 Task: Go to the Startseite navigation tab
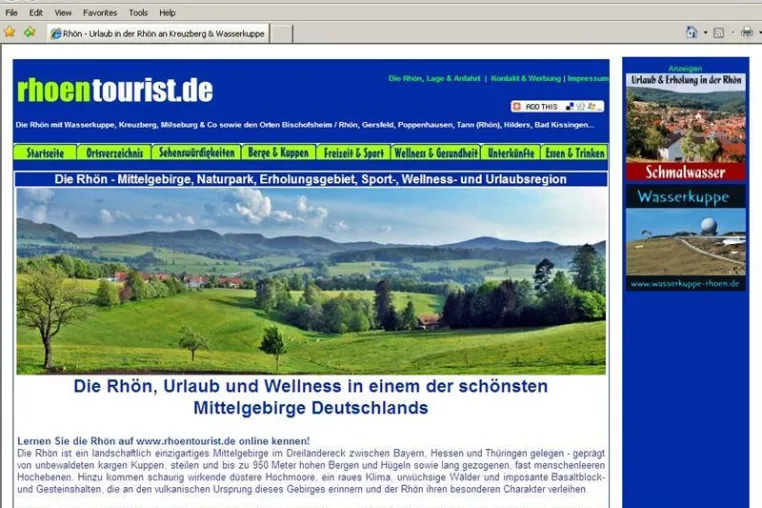coord(45,153)
